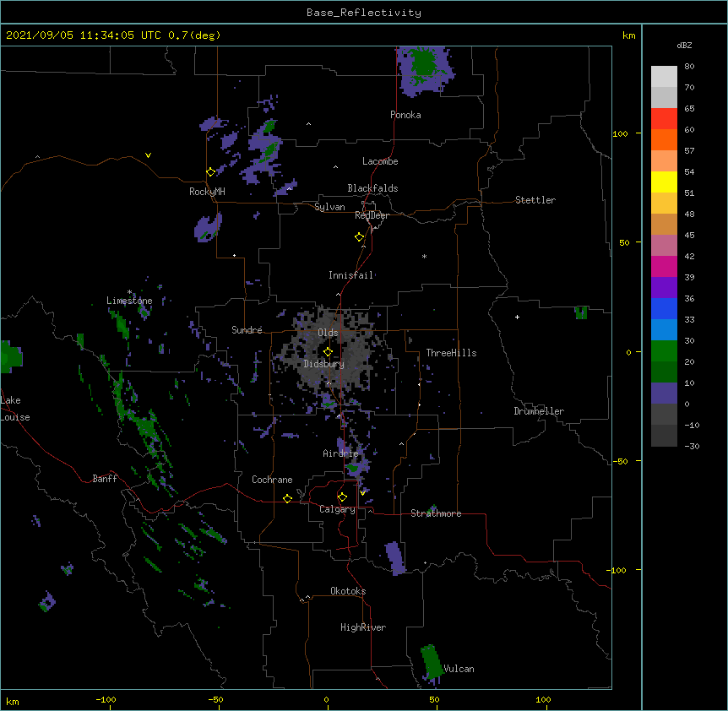Select the Innisfail label
The image size is (728, 711).
pyautogui.click(x=351, y=275)
